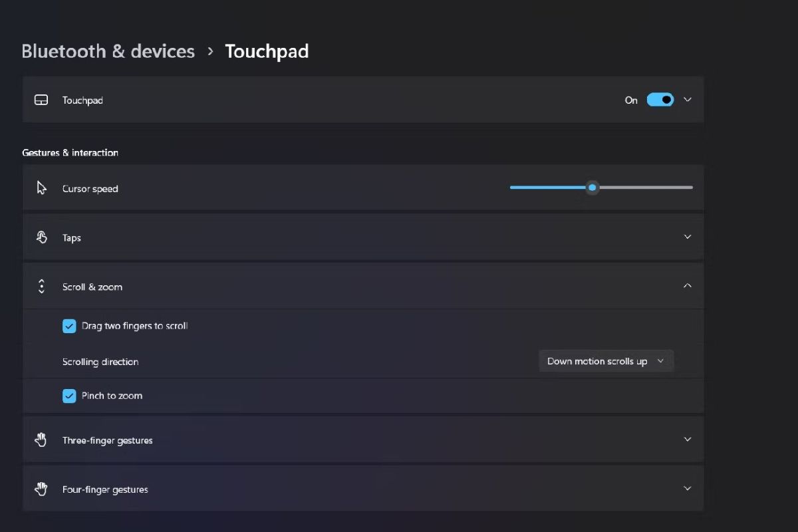Open the Scrolling direction dropdown
The image size is (798, 532).
click(606, 361)
